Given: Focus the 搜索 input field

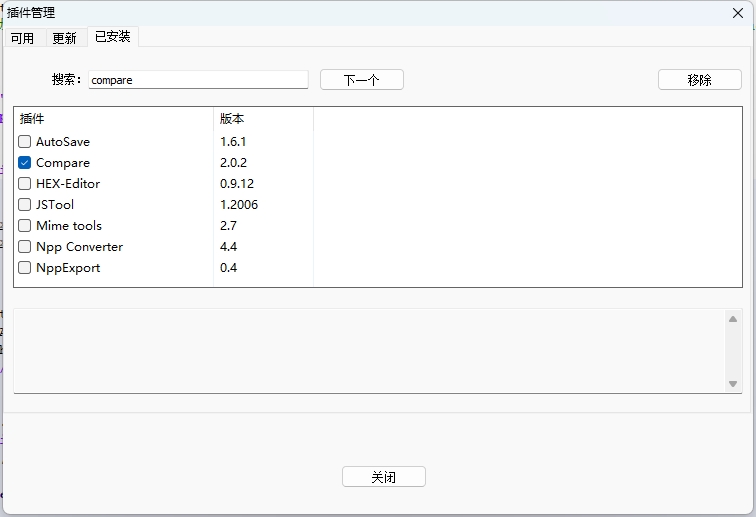Looking at the screenshot, I should [x=198, y=80].
